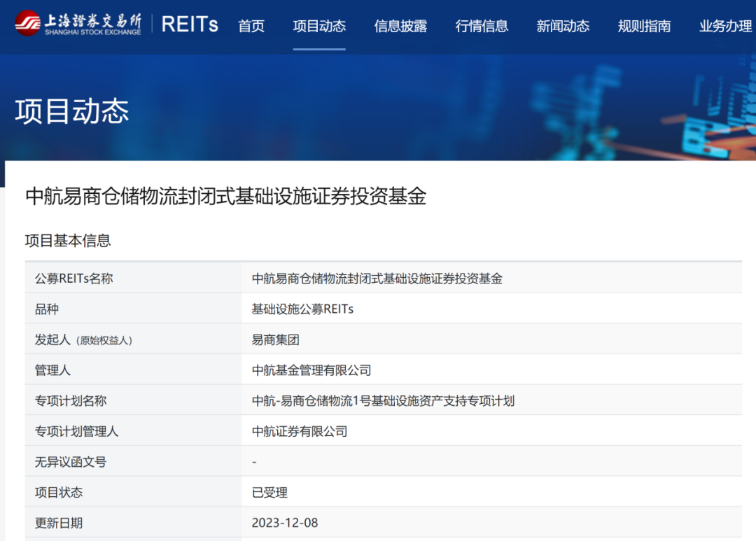Click the 无异议函文号 label cell
The width and height of the screenshot is (756, 541).
point(133,461)
